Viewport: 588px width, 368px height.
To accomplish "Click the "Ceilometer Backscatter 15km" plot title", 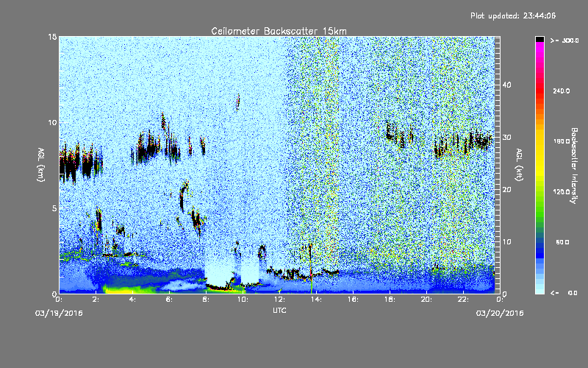I will click(279, 31).
